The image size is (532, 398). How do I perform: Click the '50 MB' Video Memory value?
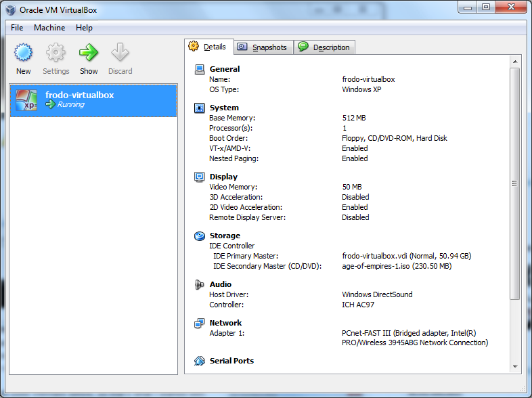(352, 187)
